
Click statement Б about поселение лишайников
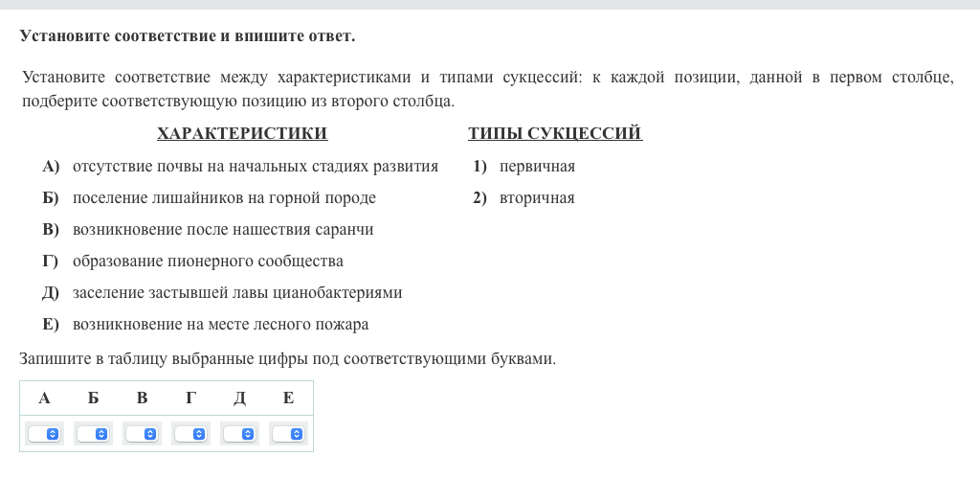point(224,198)
